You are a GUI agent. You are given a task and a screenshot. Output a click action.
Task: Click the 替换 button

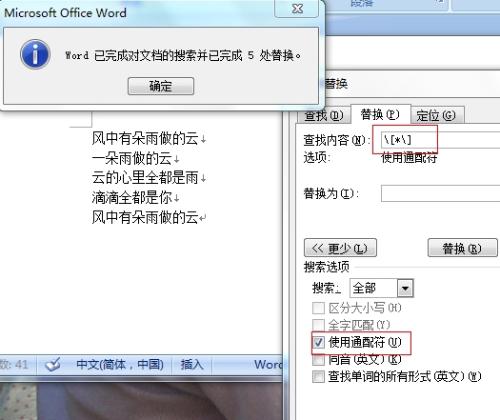click(x=463, y=248)
